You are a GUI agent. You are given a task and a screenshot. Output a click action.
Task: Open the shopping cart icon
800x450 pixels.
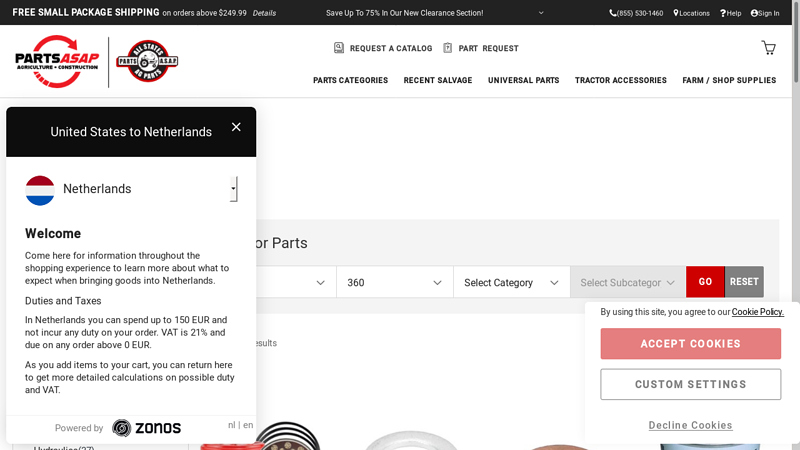[x=768, y=48]
